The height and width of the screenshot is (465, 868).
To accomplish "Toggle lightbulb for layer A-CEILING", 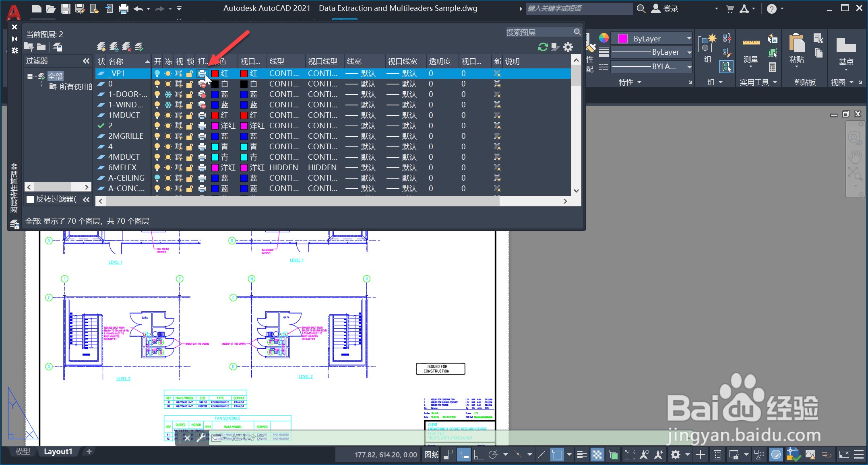I will (x=157, y=178).
